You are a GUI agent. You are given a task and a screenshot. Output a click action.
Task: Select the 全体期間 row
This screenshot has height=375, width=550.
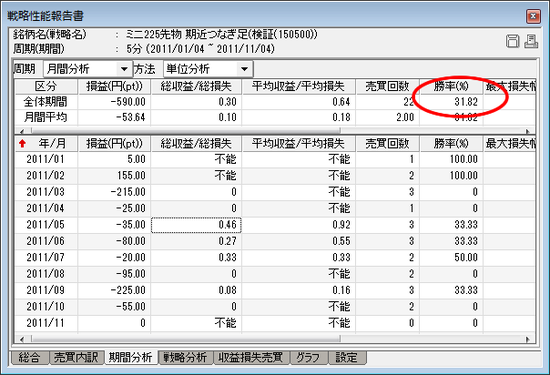click(x=275, y=102)
